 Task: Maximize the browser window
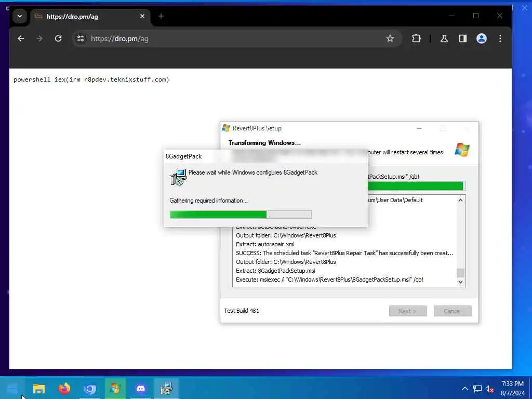(x=476, y=16)
